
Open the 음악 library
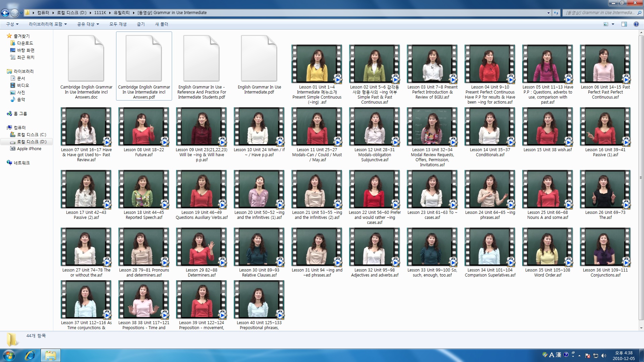point(21,100)
